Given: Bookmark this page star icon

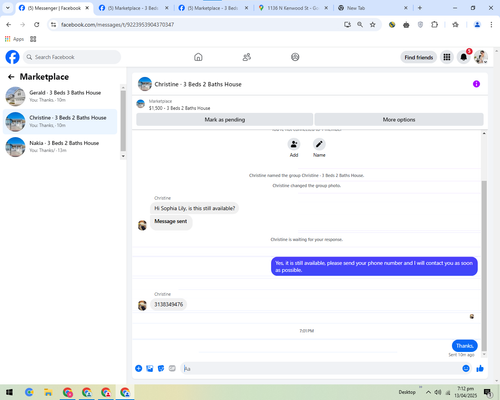Looking at the screenshot, I should pyautogui.click(x=373, y=24).
